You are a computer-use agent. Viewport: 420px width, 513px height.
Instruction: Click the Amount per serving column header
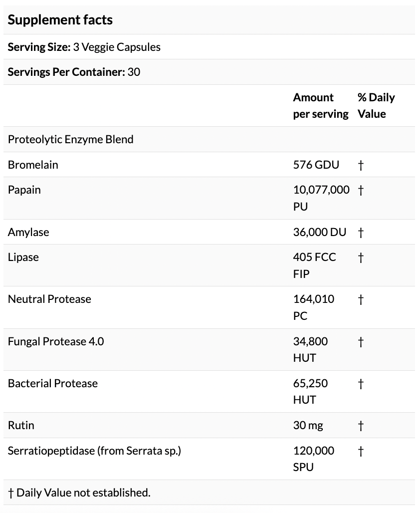click(x=320, y=105)
